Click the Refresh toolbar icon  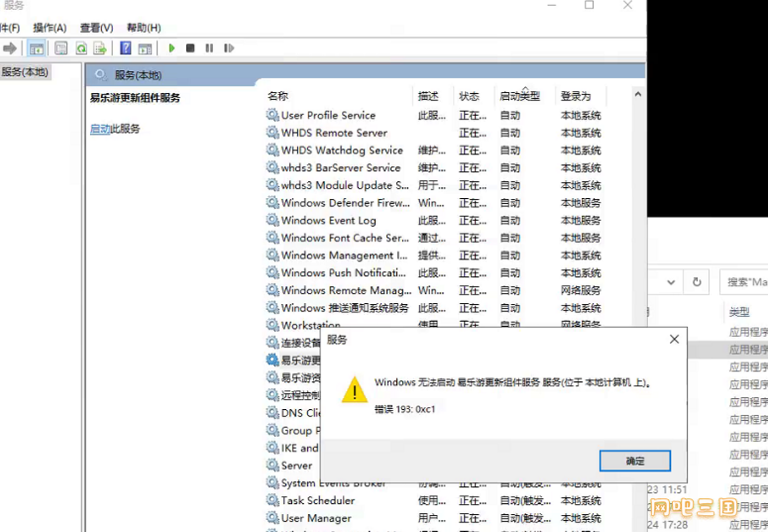tap(81, 48)
